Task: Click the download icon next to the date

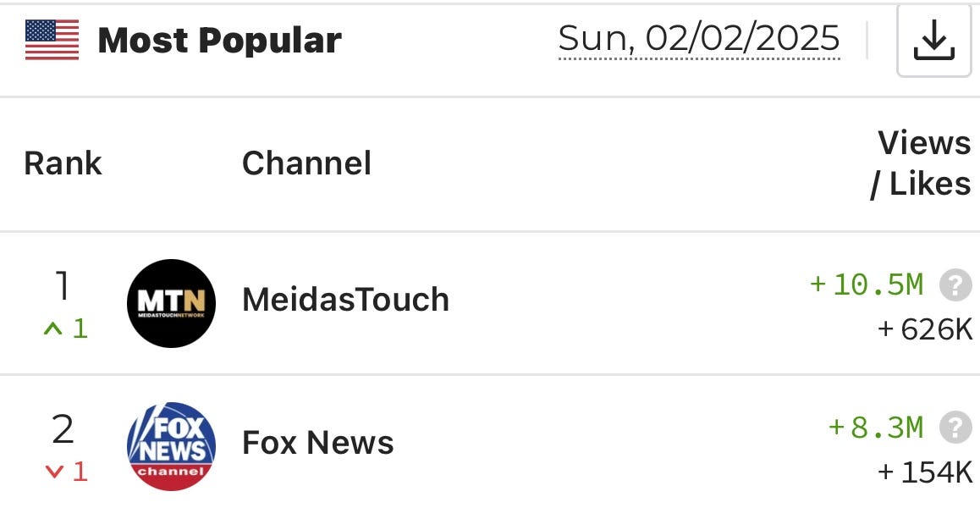Action: coord(933,40)
